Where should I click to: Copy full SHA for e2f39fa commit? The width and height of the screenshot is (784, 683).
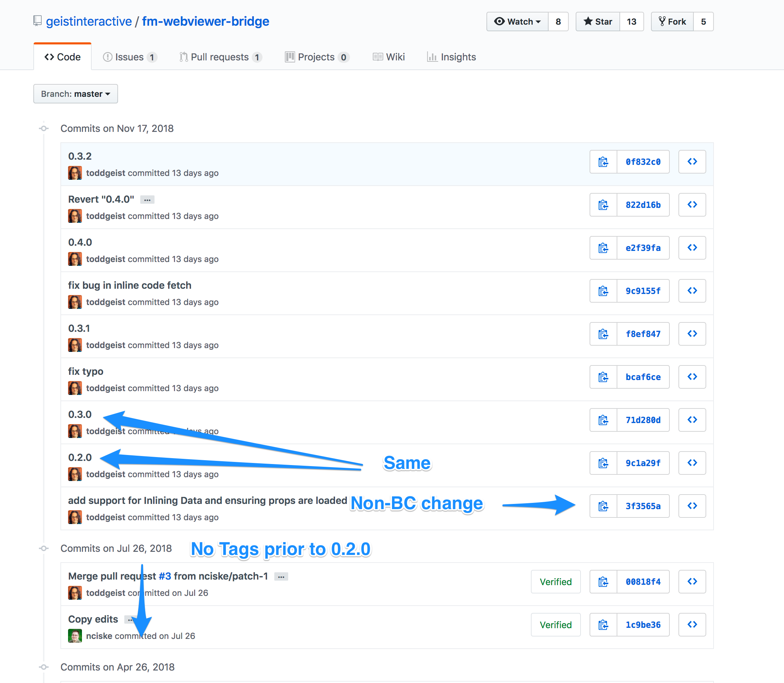pos(603,248)
